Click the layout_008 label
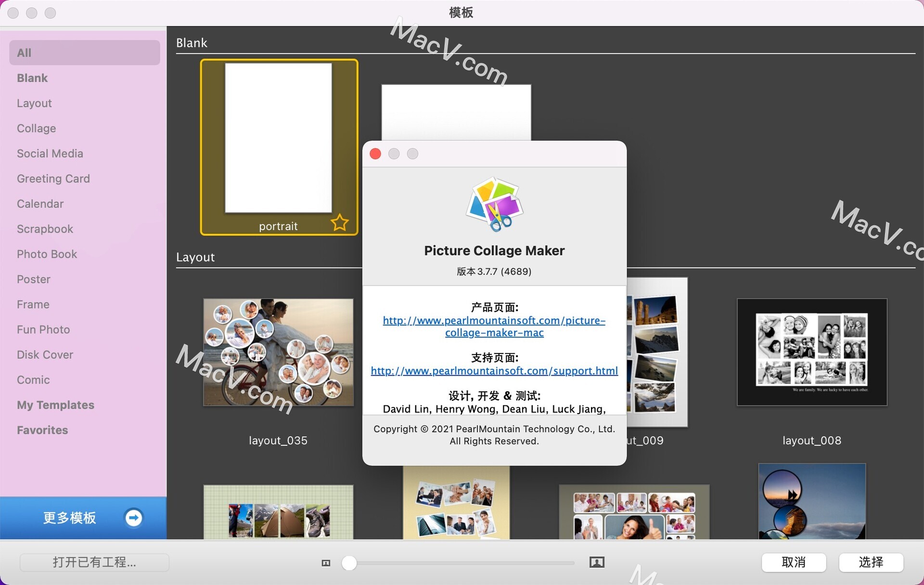The image size is (924, 585). click(812, 440)
